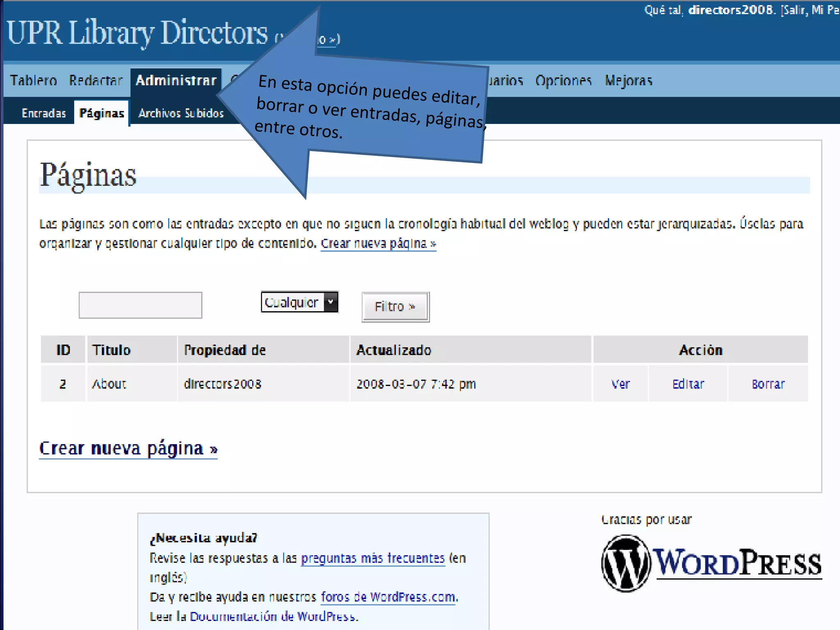Switch to the Redactar tab
Viewport: 840px width, 630px height.
coord(96,80)
